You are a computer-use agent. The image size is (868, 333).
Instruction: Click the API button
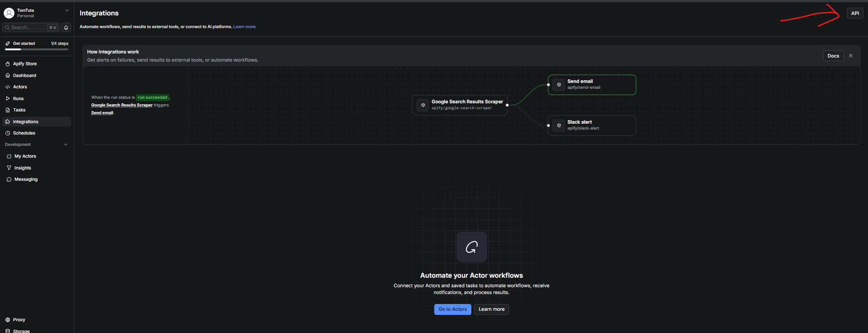pyautogui.click(x=855, y=13)
